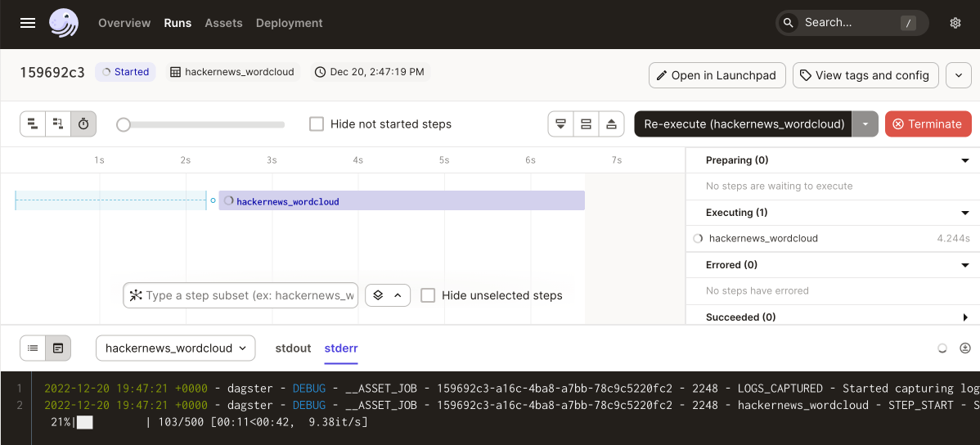Switch to raw compute log view
The width and height of the screenshot is (980, 445).
(x=58, y=348)
